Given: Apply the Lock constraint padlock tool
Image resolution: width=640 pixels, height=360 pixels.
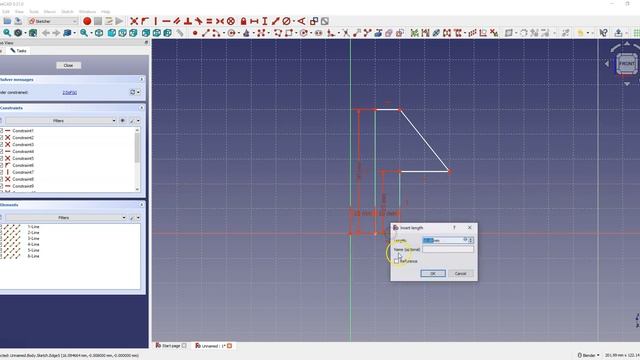Looking at the screenshot, I should (x=243, y=21).
